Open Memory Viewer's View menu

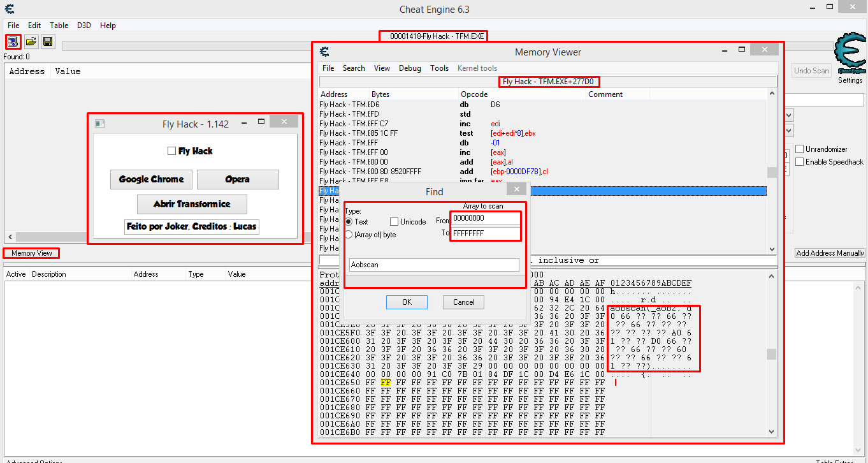click(382, 68)
